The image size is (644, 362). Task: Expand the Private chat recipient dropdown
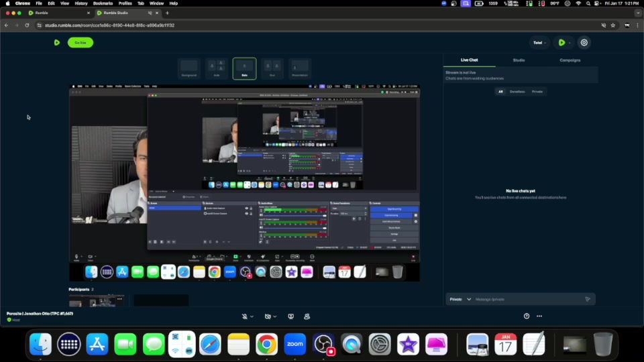point(460,299)
